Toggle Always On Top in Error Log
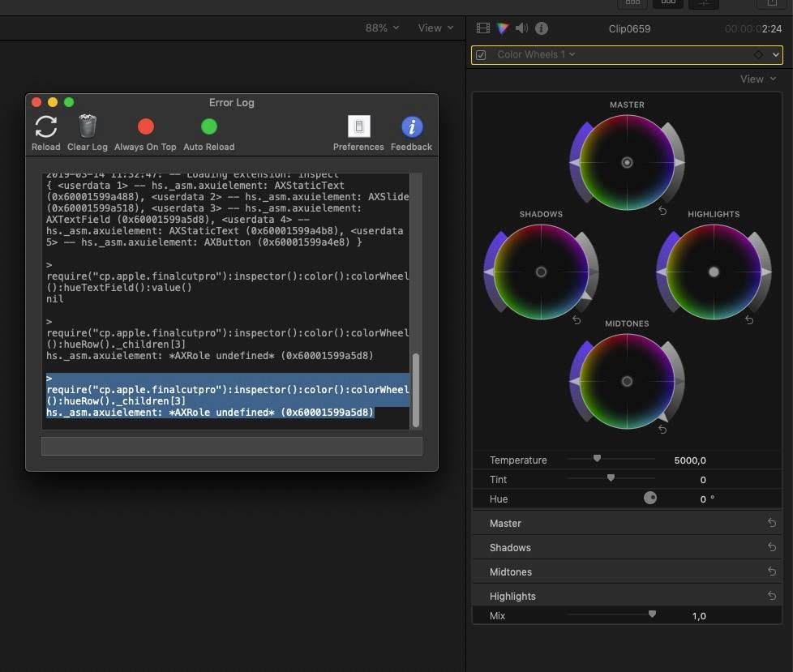Viewport: 793px width, 672px height. tap(145, 127)
